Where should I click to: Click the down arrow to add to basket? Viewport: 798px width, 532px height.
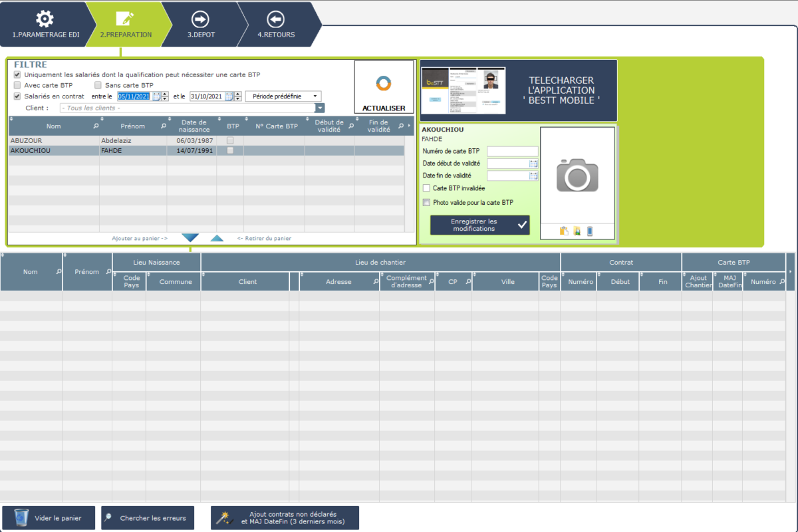(x=190, y=238)
